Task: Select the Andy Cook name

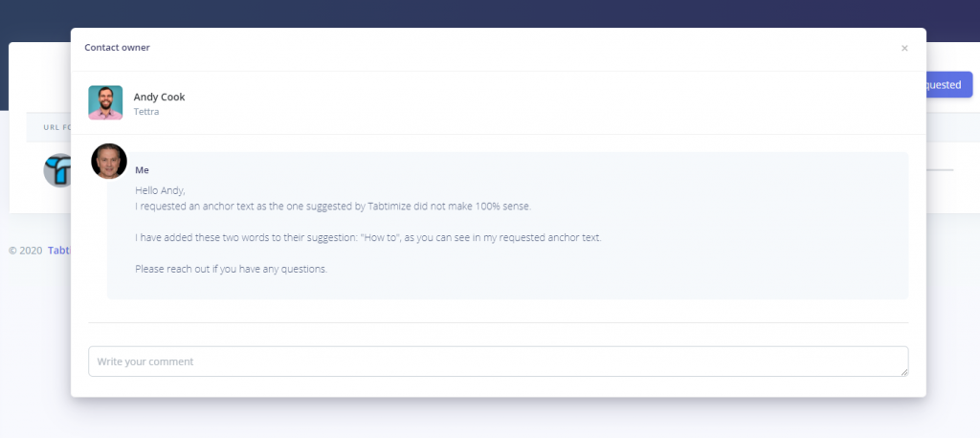Action: pos(160,97)
